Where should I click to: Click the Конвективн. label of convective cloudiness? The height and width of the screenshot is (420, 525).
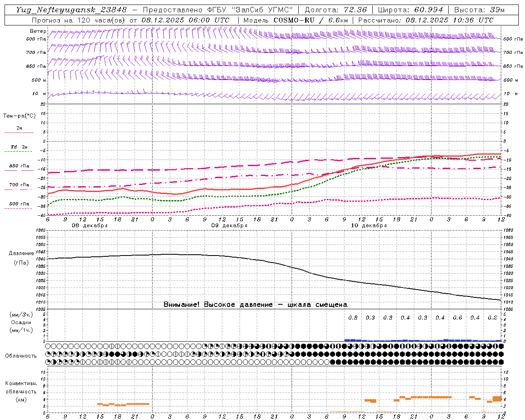click(21, 383)
